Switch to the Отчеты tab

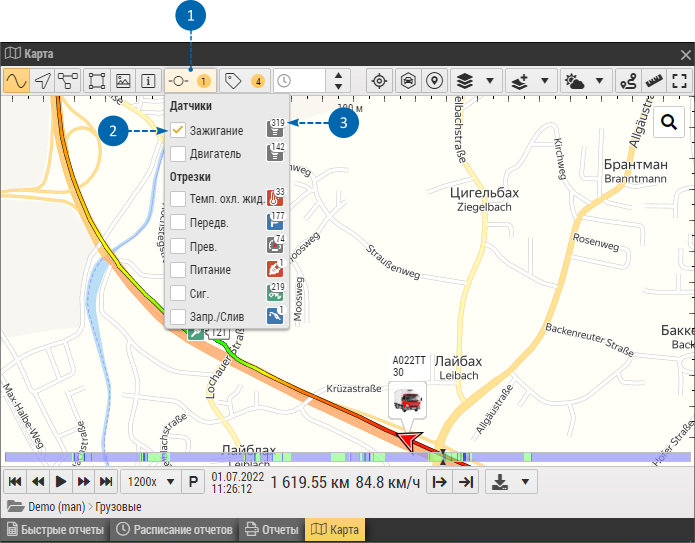tap(272, 530)
